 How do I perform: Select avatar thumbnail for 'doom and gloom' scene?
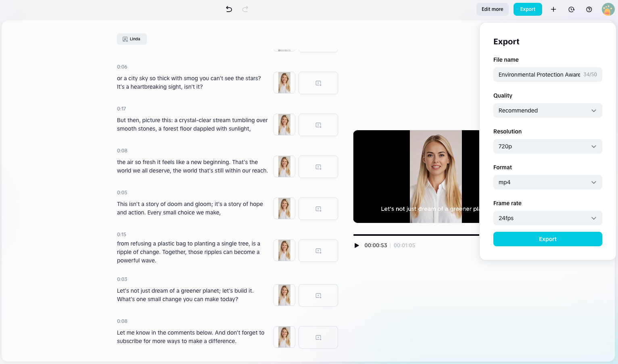284,209
